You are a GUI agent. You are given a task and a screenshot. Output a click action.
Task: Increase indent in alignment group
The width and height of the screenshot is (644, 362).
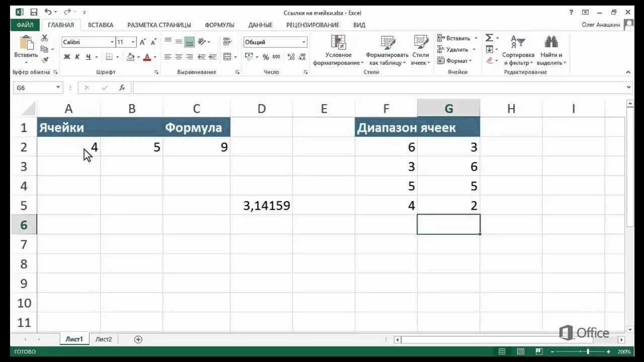pyautogui.click(x=213, y=57)
